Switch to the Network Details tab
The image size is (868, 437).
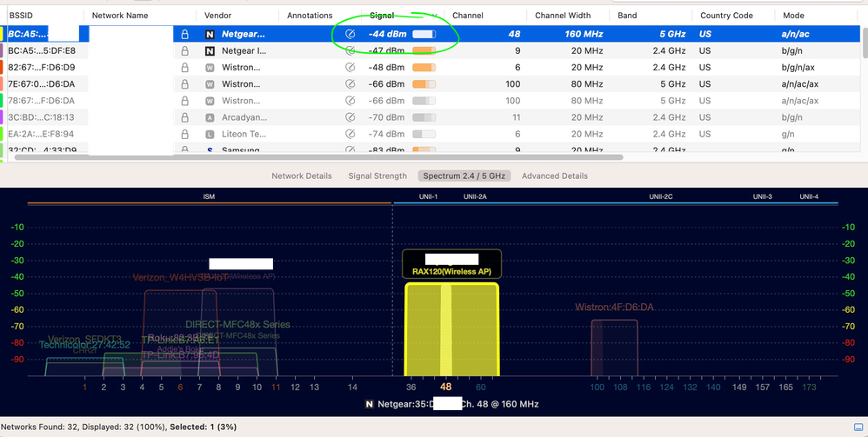tap(302, 175)
